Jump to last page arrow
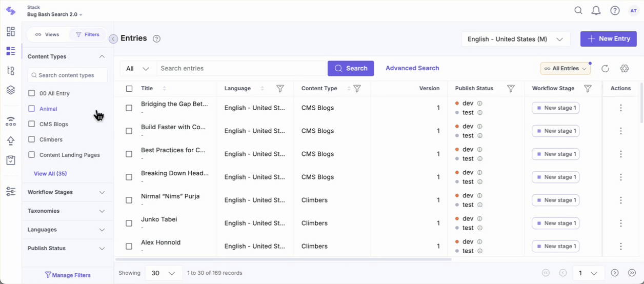The image size is (644, 284). click(x=632, y=273)
